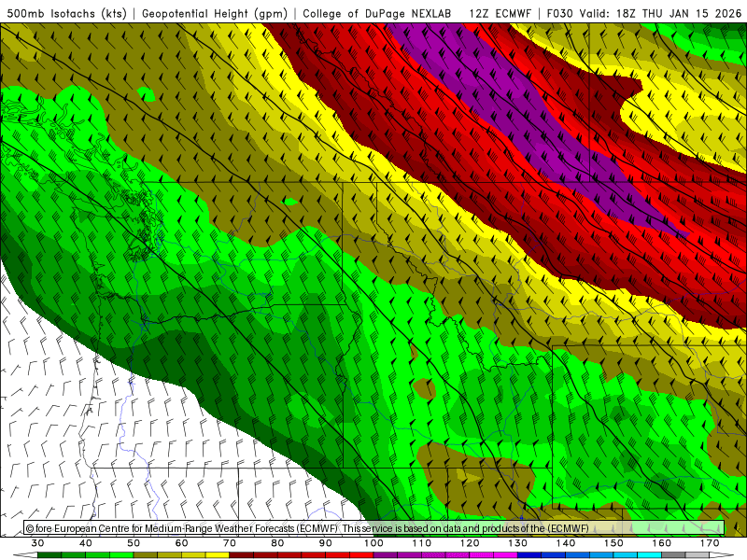Viewport: 747px width, 560px height.
Task: Click the '110' label on the color scale
Action: pos(422,543)
